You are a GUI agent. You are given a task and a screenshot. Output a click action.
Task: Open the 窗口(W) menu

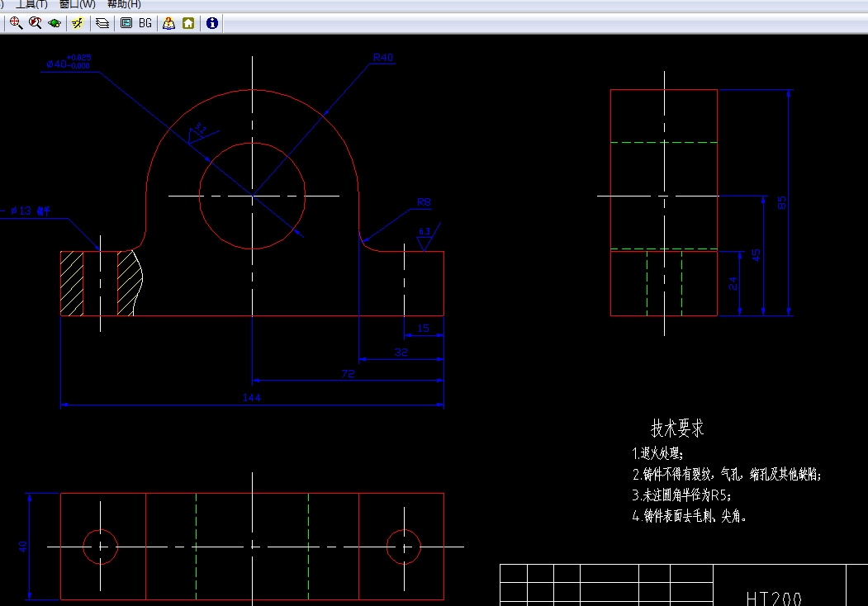[x=77, y=4]
